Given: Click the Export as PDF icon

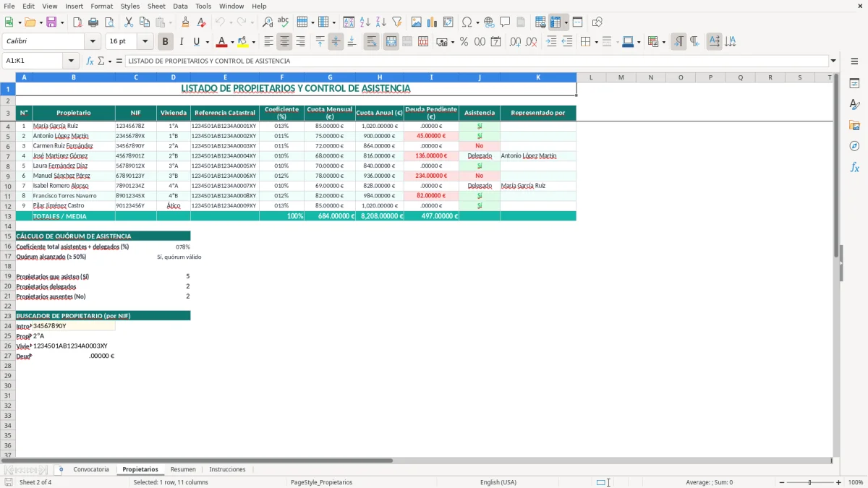Looking at the screenshot, I should pos(77,22).
